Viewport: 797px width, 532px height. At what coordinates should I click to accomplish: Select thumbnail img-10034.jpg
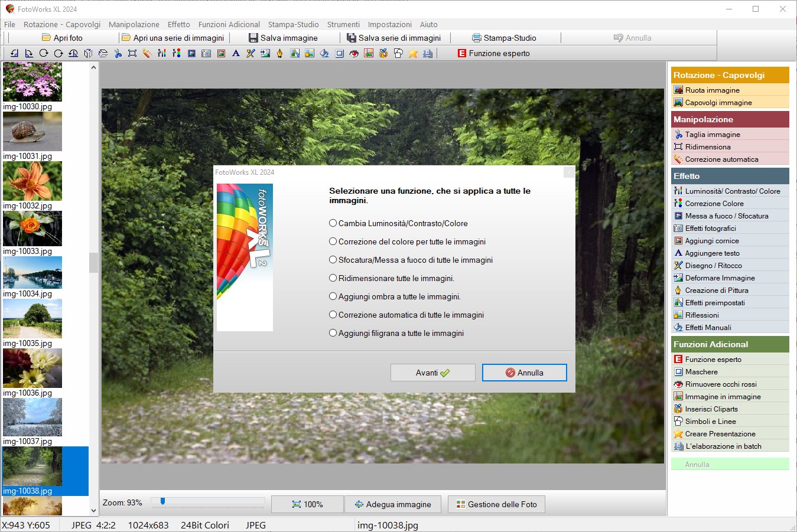32,272
